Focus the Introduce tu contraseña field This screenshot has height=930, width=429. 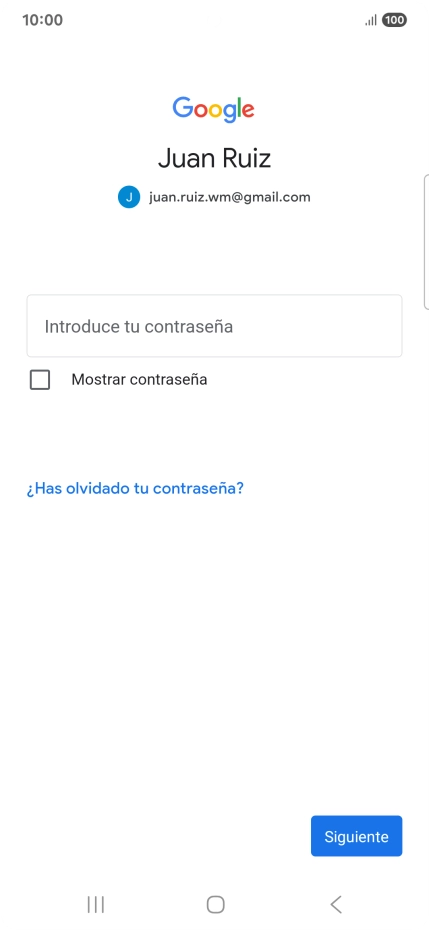(x=214, y=326)
